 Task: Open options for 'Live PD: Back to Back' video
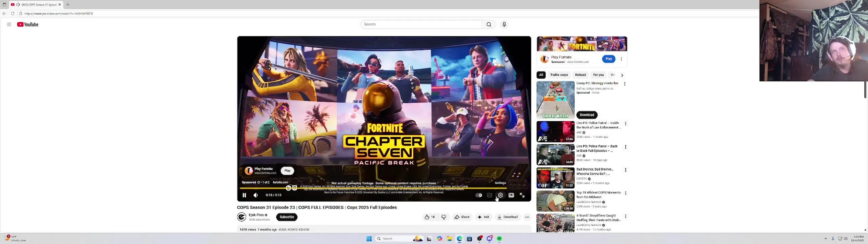[x=626, y=147]
